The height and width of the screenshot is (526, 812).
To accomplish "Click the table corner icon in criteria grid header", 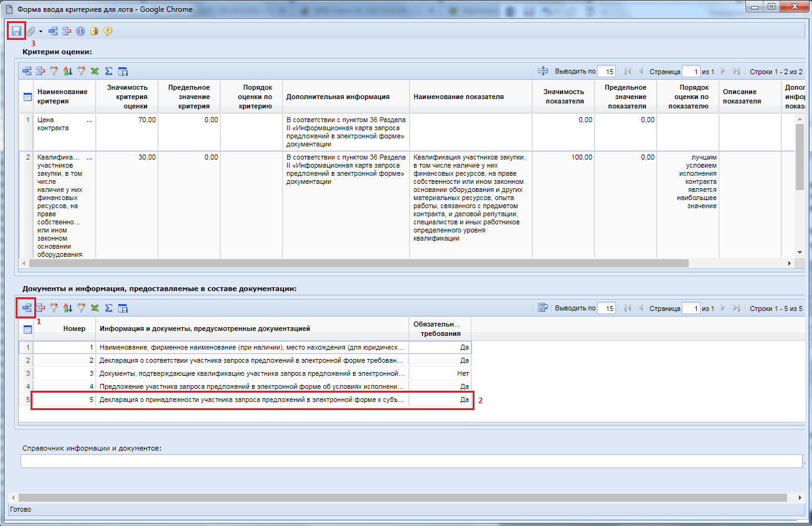I will 27,97.
